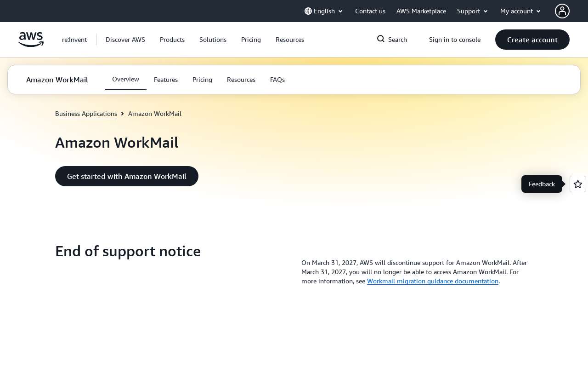Open Workmail migration guidance documentation link
The height and width of the screenshot is (368, 588).
pyautogui.click(x=433, y=281)
